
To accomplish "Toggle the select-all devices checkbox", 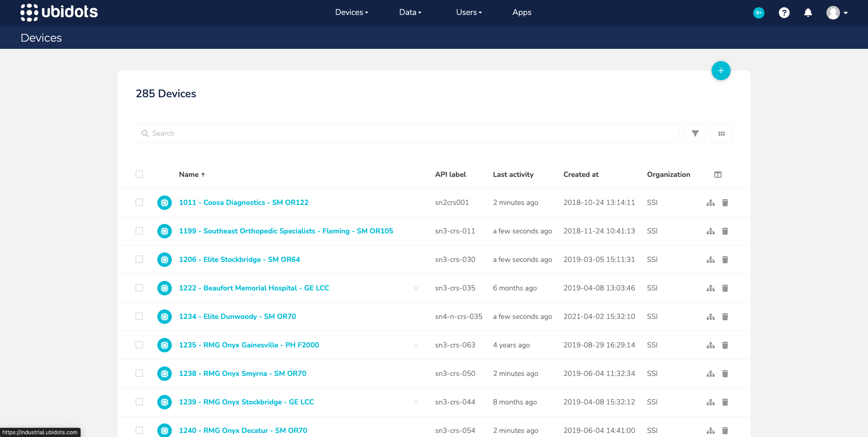I will 139,174.
